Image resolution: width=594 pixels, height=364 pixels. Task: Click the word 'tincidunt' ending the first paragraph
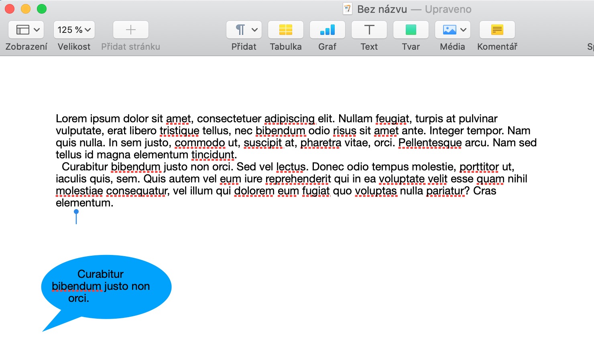click(x=213, y=155)
